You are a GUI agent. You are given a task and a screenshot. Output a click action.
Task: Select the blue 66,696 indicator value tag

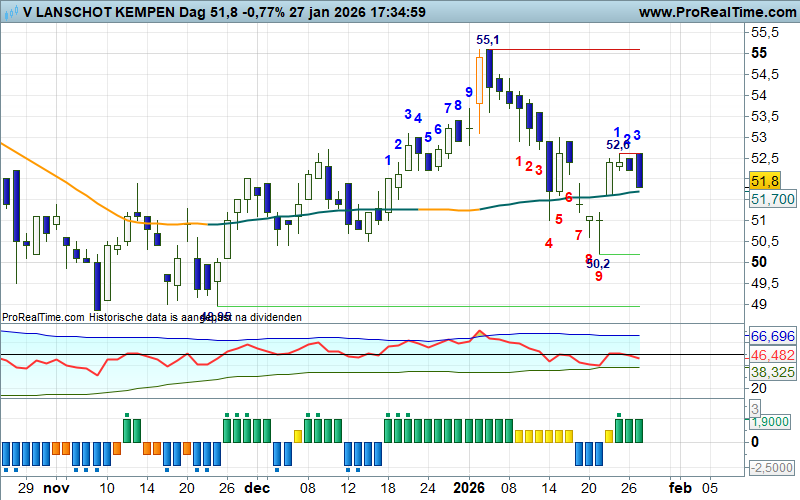click(771, 336)
